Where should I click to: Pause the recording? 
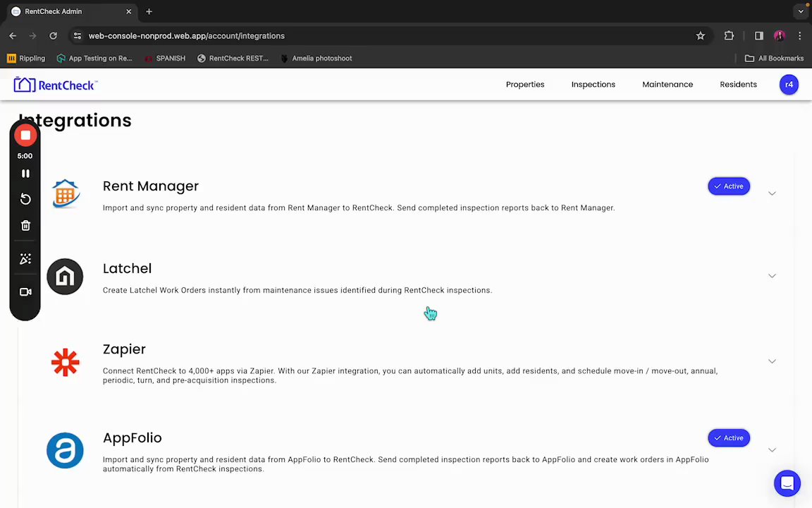pyautogui.click(x=25, y=174)
